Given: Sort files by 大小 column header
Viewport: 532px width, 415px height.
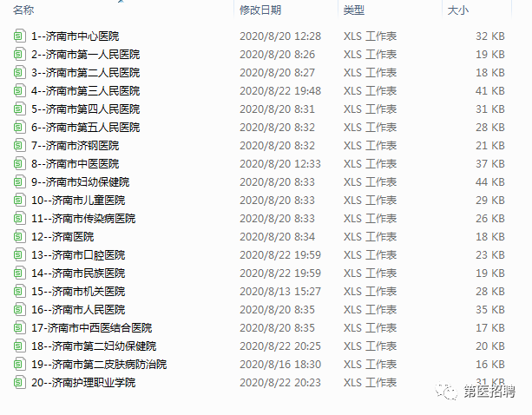Looking at the screenshot, I should pyautogui.click(x=457, y=10).
